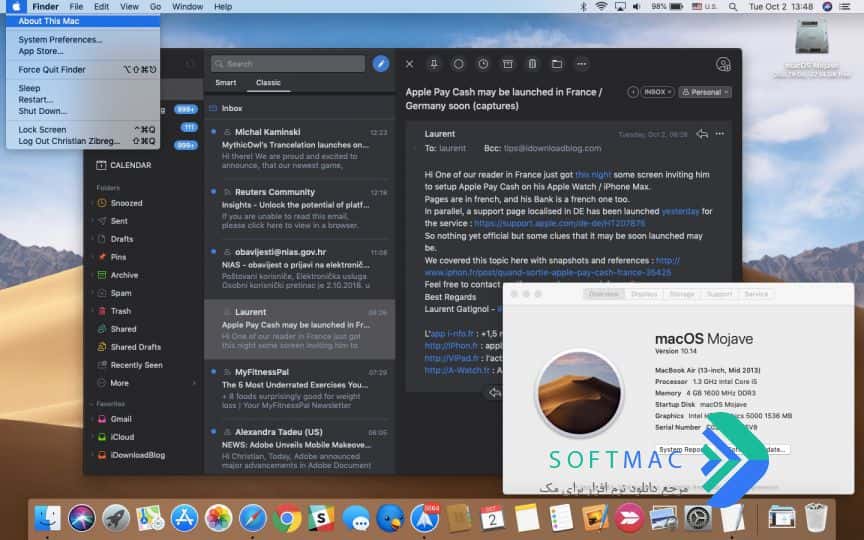Image resolution: width=864 pixels, height=540 pixels.
Task: Open Notification Center in menu bar
Action: [845, 7]
